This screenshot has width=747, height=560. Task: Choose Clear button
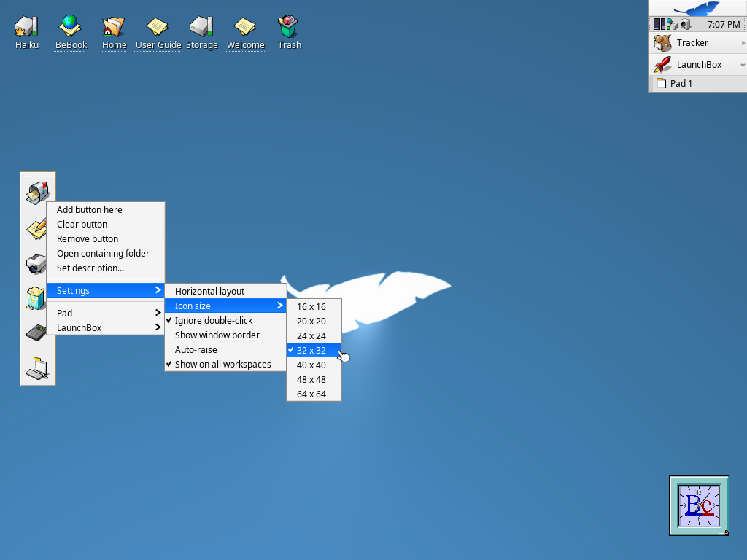point(106,225)
